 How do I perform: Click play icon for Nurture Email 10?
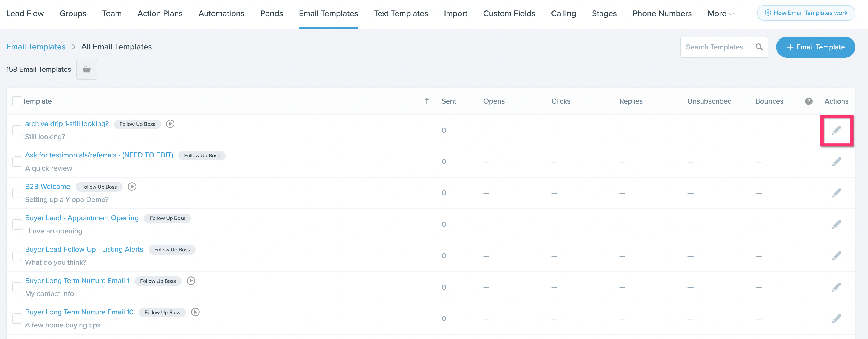(x=195, y=312)
